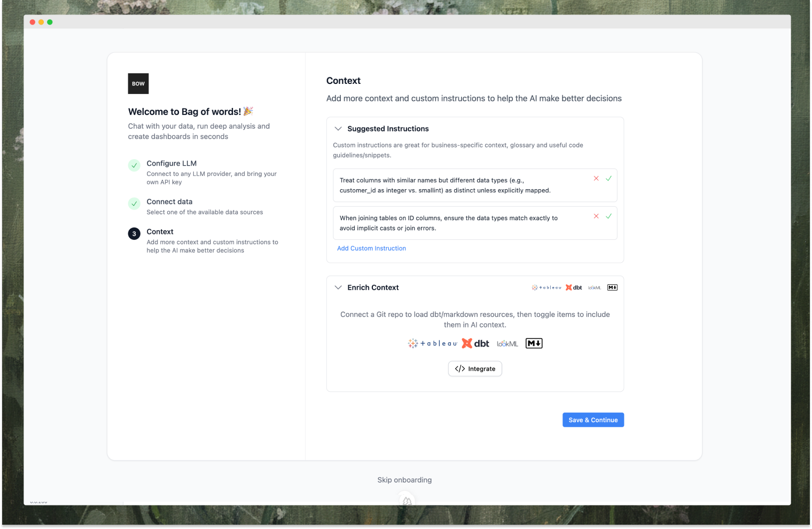Click the large dbt logo
This screenshot has height=529, width=812.
475,344
